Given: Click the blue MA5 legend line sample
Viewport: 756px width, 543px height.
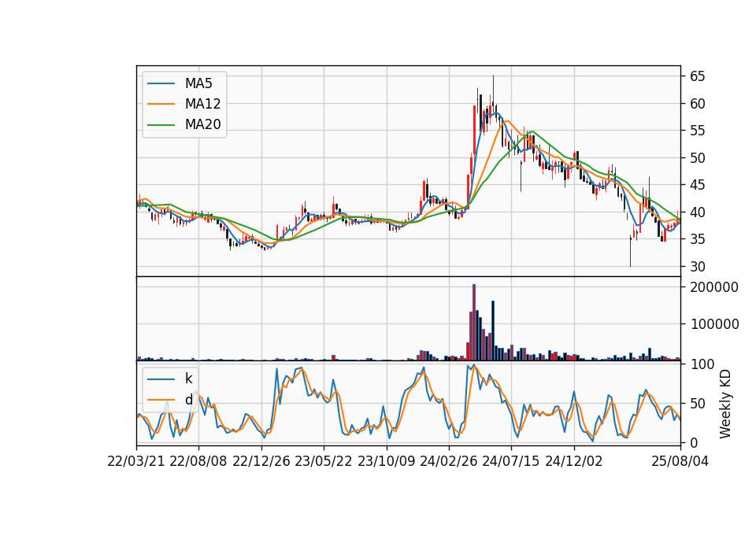Looking at the screenshot, I should click(161, 84).
